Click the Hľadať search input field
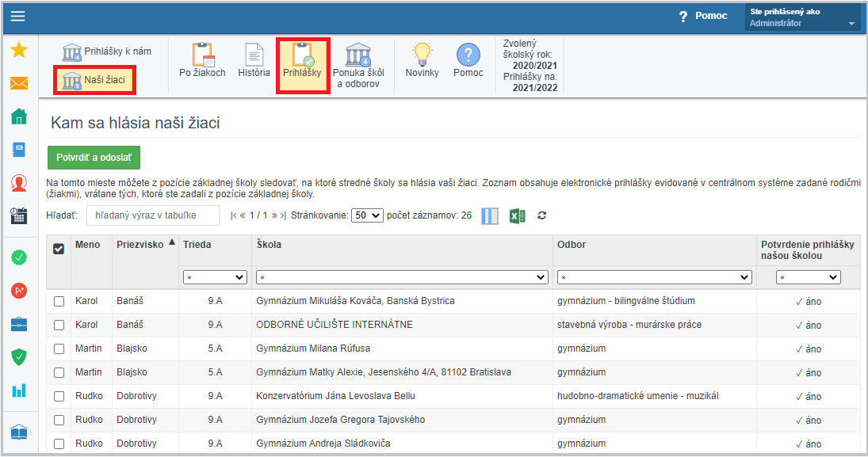 (152, 215)
